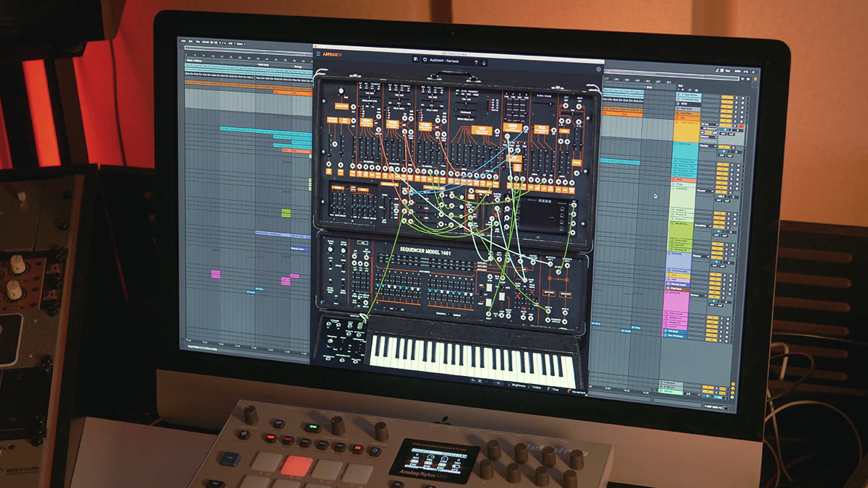This screenshot has height=488, width=868.
Task: Open plugin settings via the gear icon
Action: click(x=598, y=69)
